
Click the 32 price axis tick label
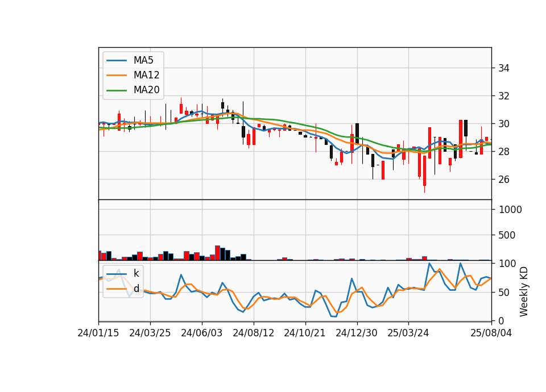click(x=504, y=96)
